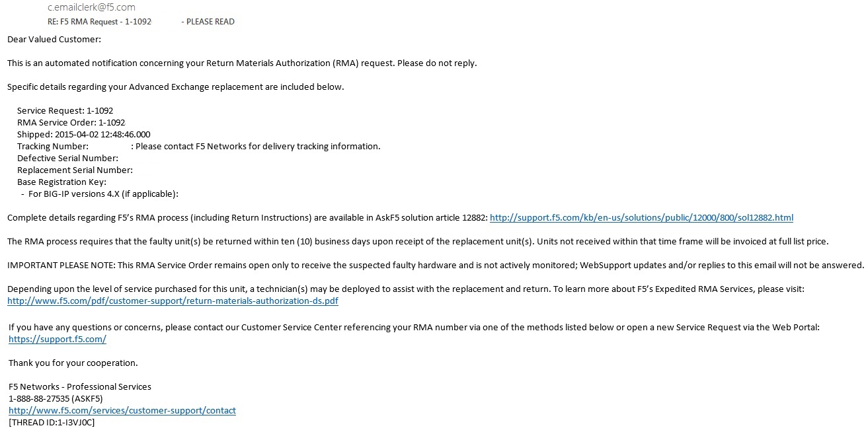Click the Shipped date 2015-04-02 line
The height and width of the screenshot is (430, 868).
click(x=83, y=134)
